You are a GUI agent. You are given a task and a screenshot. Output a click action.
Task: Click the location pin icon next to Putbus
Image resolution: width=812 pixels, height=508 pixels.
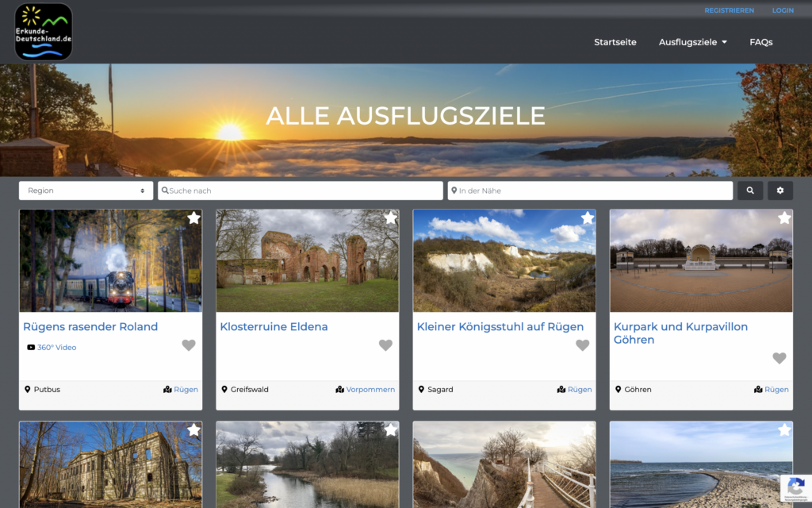click(27, 389)
